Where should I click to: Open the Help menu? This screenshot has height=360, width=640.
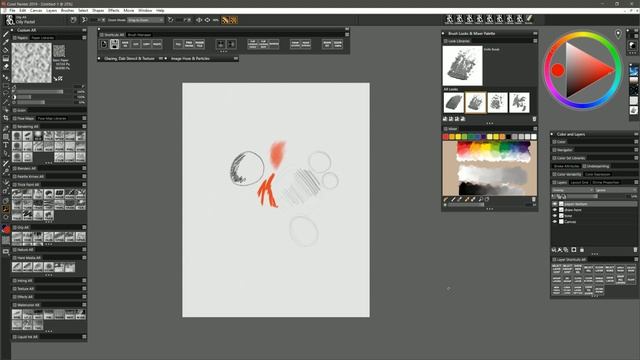tap(160, 11)
